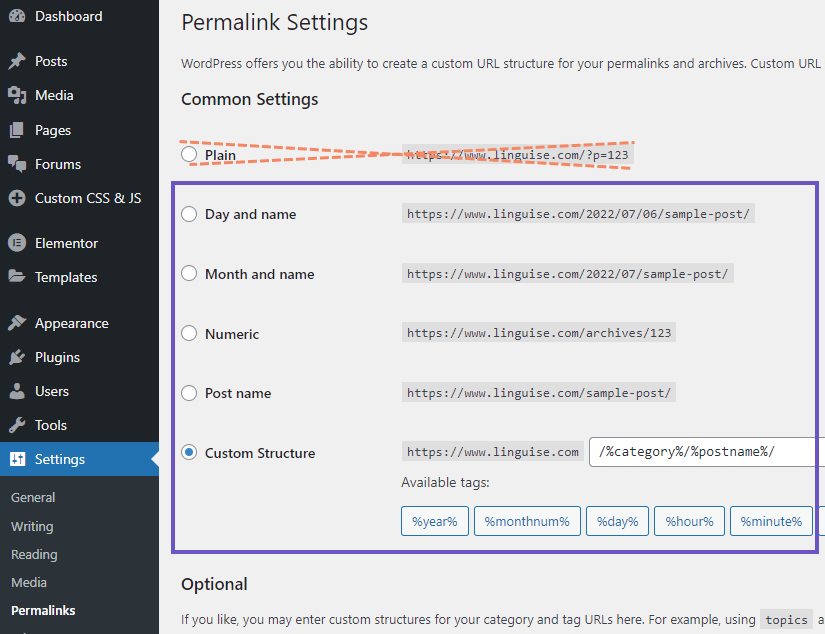825x634 pixels.
Task: Insert the %year% tag
Action: [435, 521]
